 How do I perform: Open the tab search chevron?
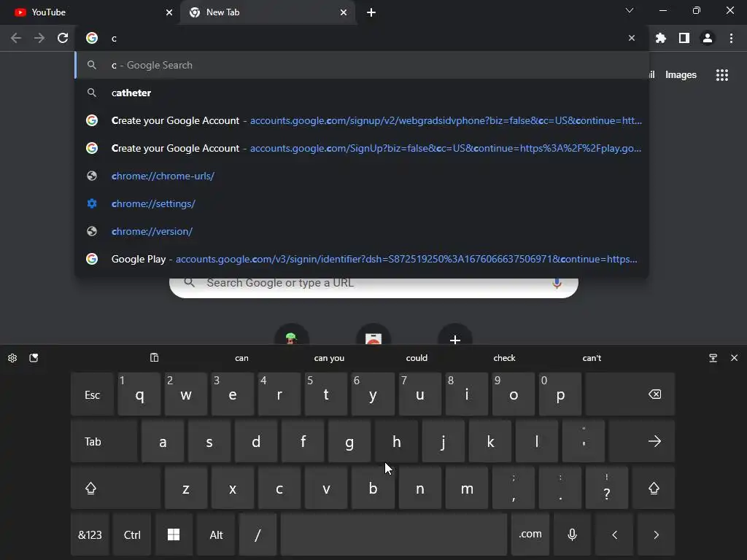click(x=630, y=10)
